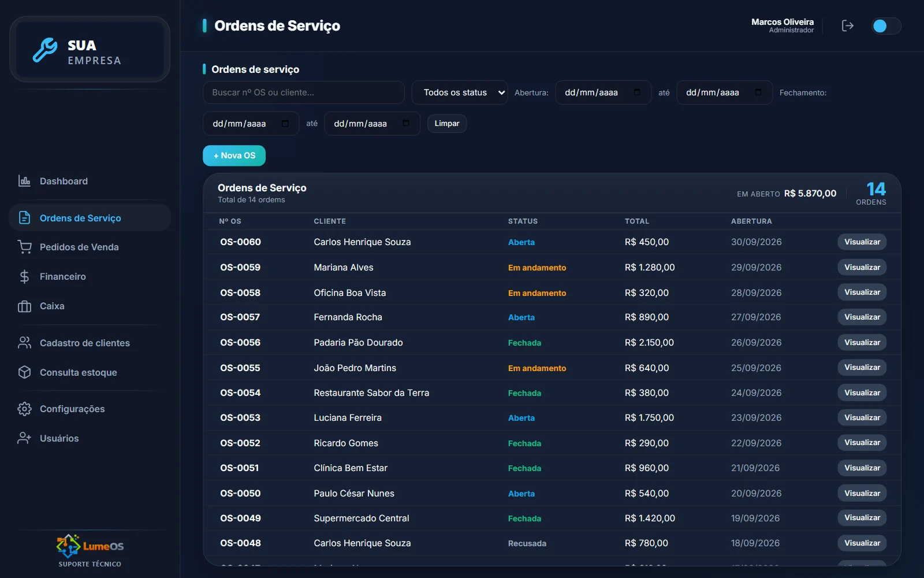924x578 pixels.
Task: Open calendar picker for Abertura end date
Action: [758, 92]
